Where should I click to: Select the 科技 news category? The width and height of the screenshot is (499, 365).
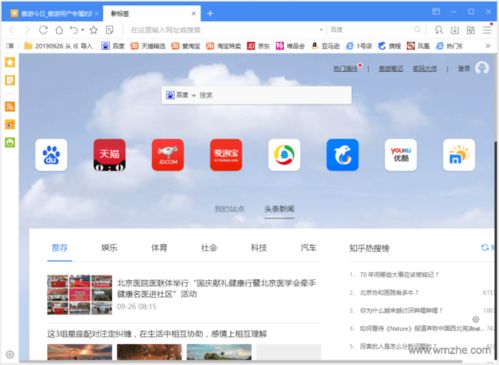pyautogui.click(x=259, y=248)
